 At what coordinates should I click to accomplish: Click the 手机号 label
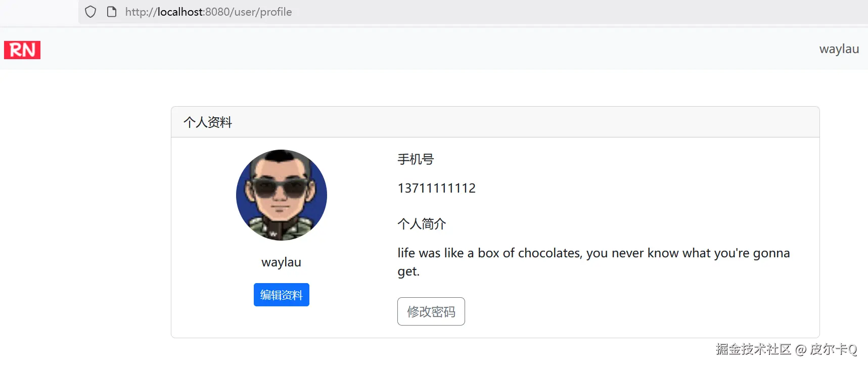[x=416, y=159]
